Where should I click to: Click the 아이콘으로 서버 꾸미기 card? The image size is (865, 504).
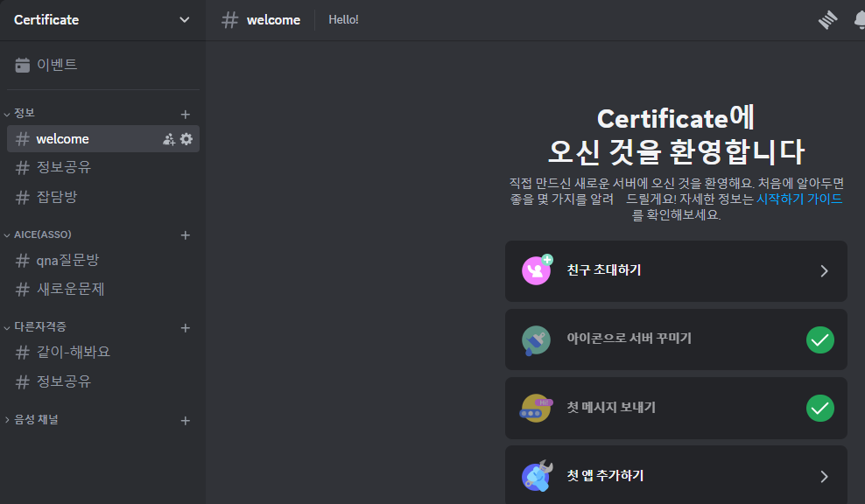click(676, 339)
